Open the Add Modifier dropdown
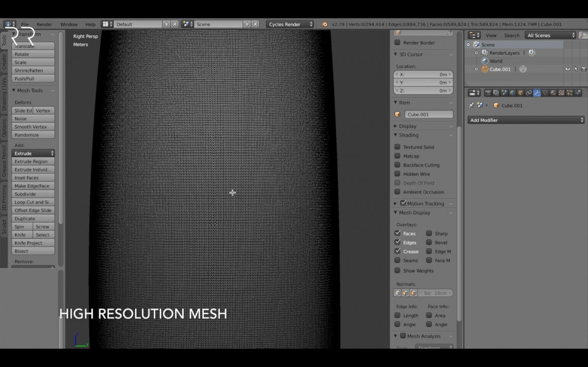This screenshot has height=367, width=588. (x=525, y=120)
